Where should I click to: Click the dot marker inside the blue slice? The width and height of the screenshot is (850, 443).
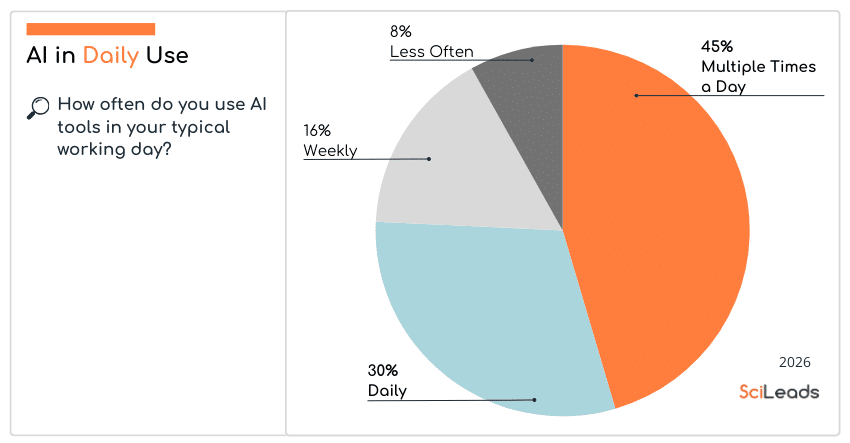point(534,400)
